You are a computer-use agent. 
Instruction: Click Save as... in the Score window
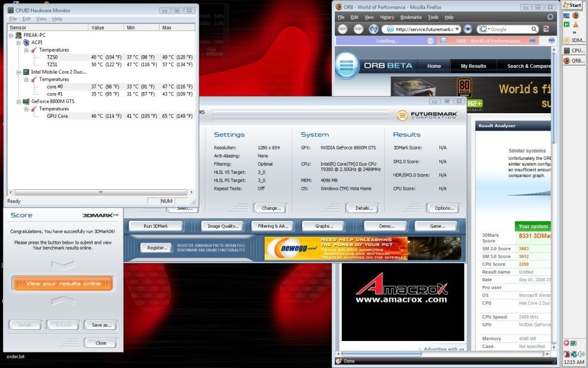coord(101,325)
